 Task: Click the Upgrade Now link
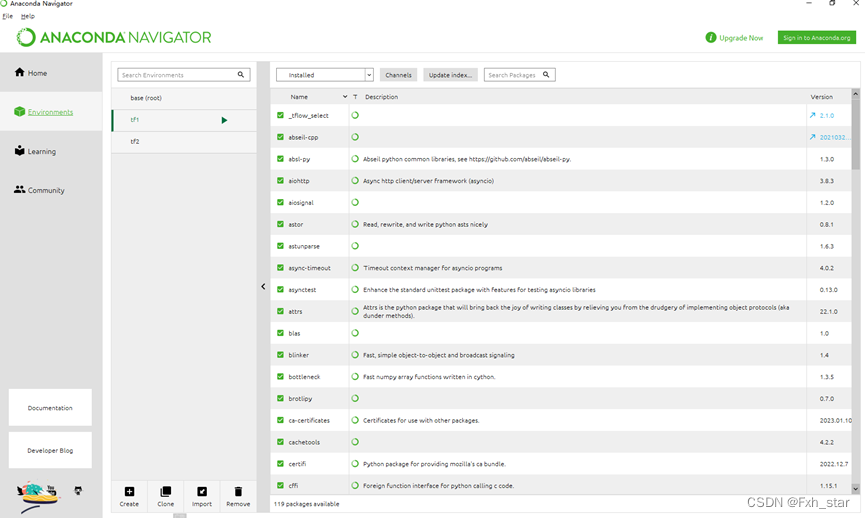[x=741, y=38]
